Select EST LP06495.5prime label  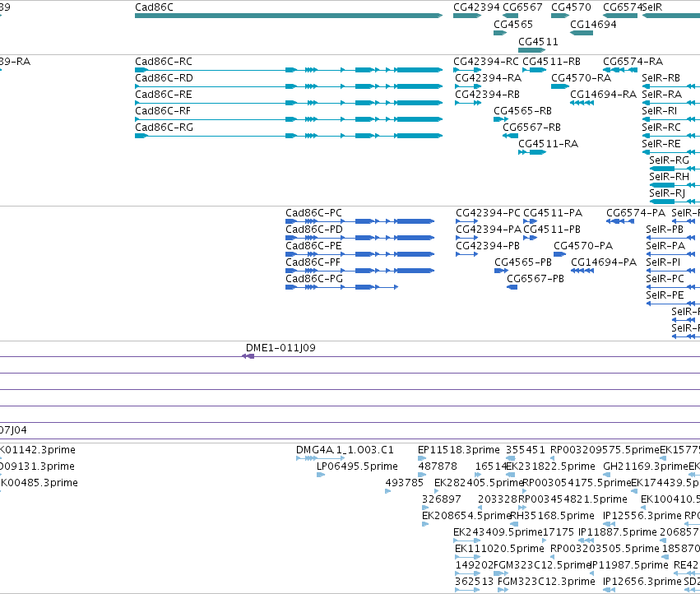coord(357,466)
